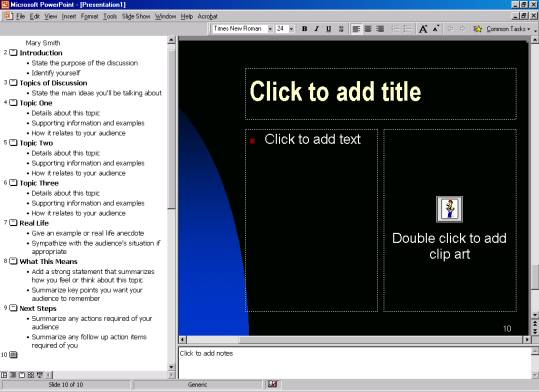Image resolution: width=539 pixels, height=392 pixels.
Task: Click 'Mary Smith' text in outline
Action: [x=43, y=43]
